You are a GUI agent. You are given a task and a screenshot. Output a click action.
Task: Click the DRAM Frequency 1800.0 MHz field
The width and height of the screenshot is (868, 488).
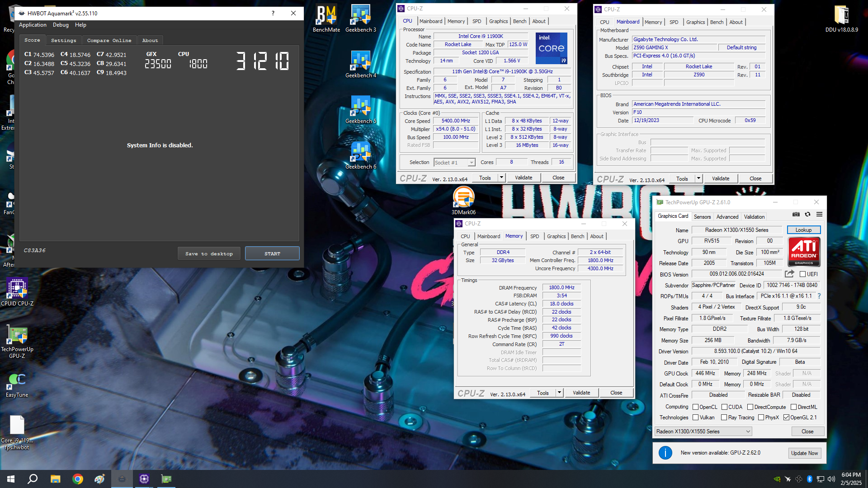[561, 287]
